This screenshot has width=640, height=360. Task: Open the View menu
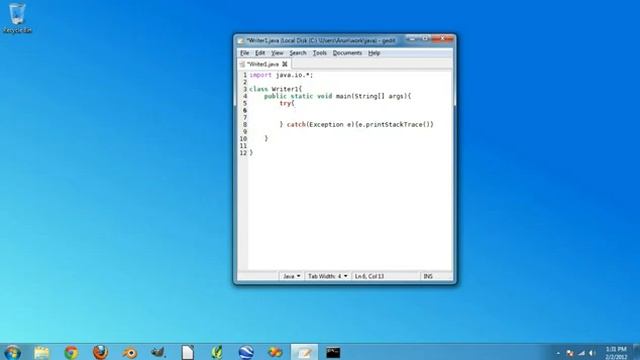pos(277,53)
